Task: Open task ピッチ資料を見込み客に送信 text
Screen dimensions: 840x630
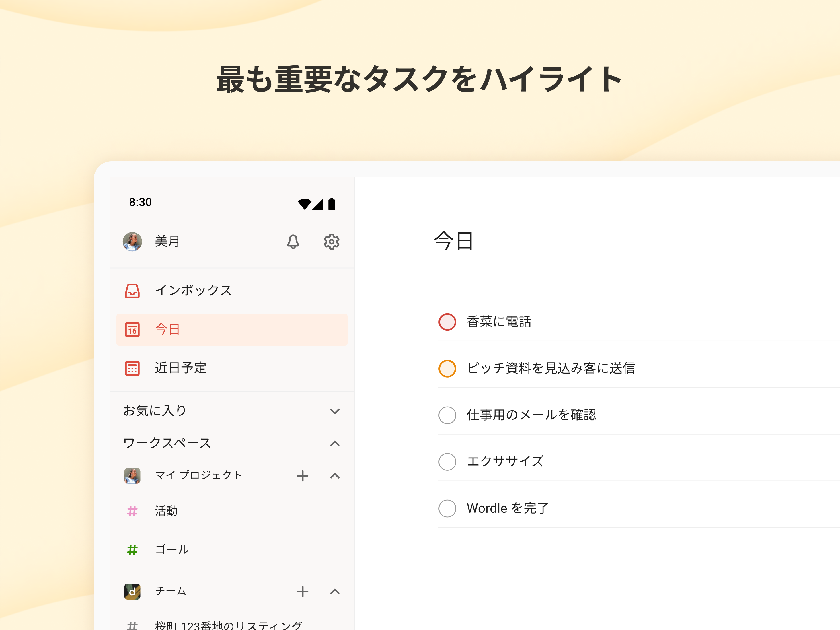Action: pyautogui.click(x=551, y=368)
